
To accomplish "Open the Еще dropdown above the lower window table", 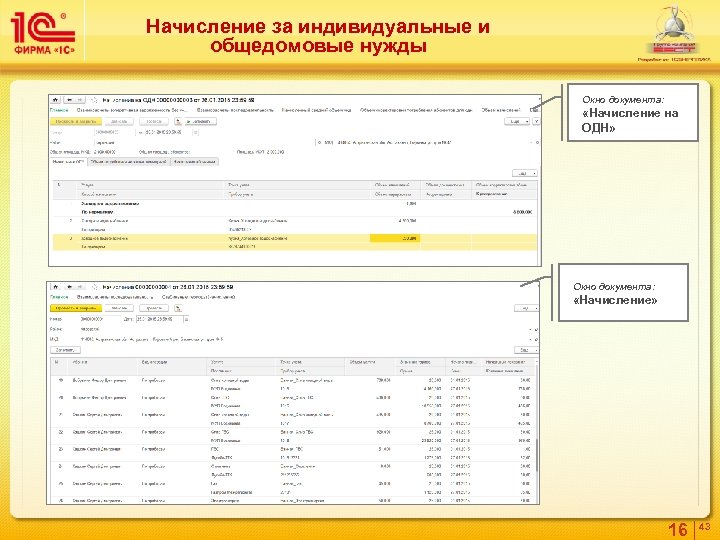I will tap(526, 350).
